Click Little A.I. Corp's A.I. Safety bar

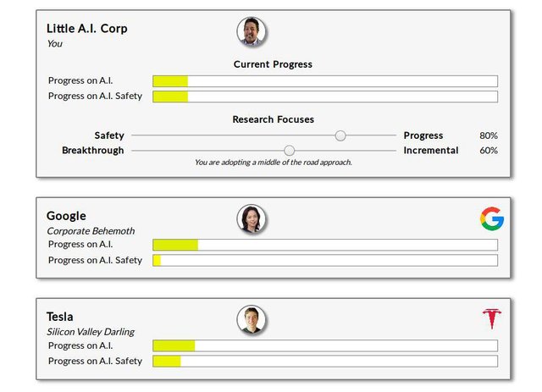coord(325,97)
